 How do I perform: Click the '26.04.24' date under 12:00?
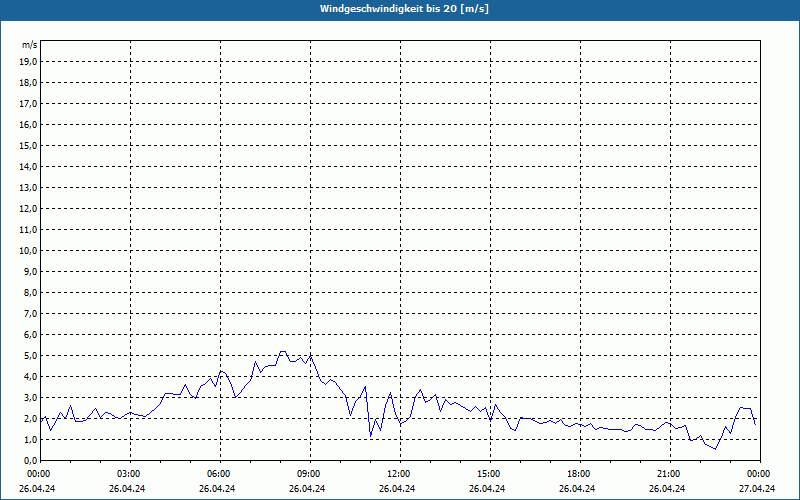click(397, 488)
